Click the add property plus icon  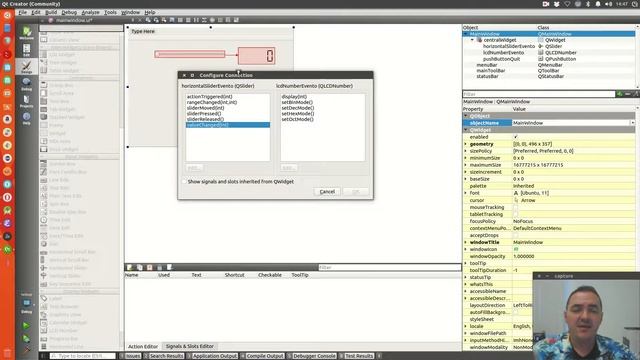[x=620, y=94]
